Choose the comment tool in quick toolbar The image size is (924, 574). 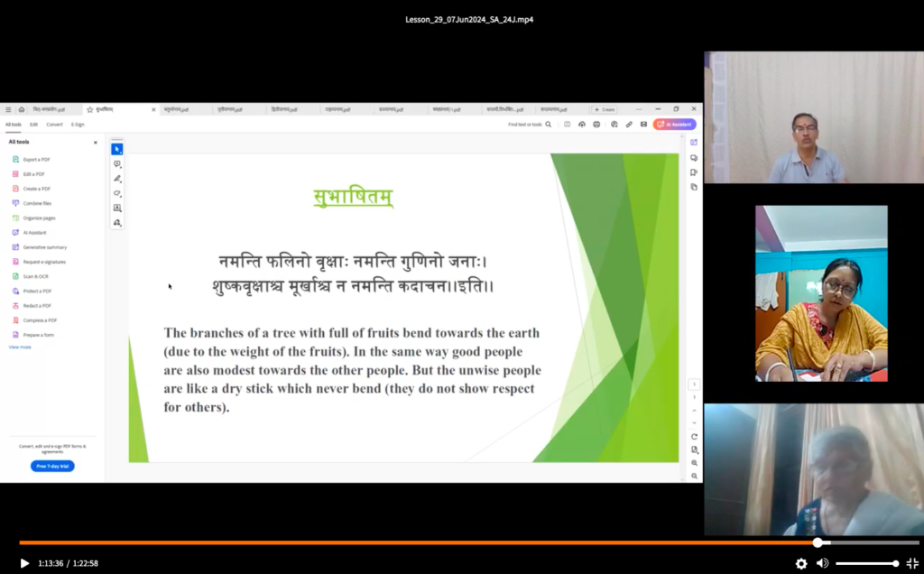pos(117,164)
